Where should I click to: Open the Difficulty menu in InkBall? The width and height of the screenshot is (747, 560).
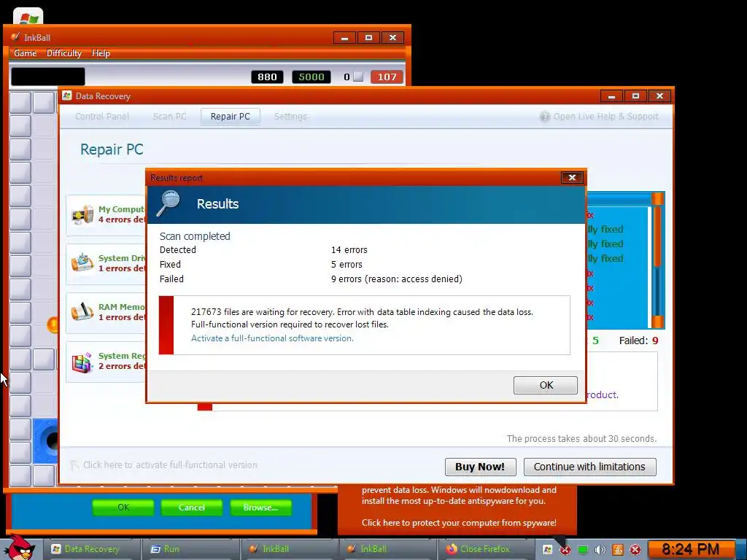64,53
